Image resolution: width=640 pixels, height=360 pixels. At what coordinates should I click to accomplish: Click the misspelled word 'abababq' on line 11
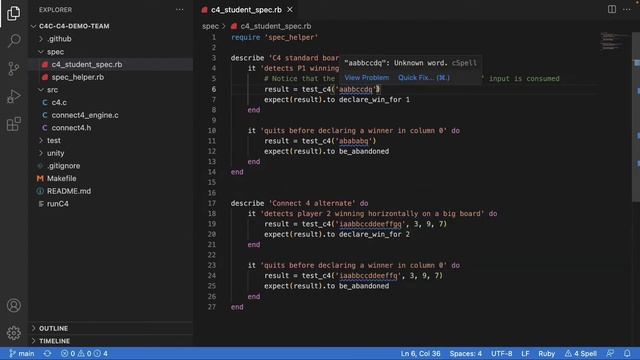tap(354, 141)
